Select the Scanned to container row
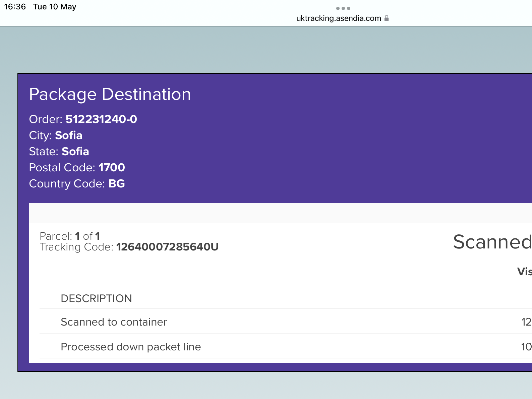The image size is (532, 399). click(x=114, y=322)
